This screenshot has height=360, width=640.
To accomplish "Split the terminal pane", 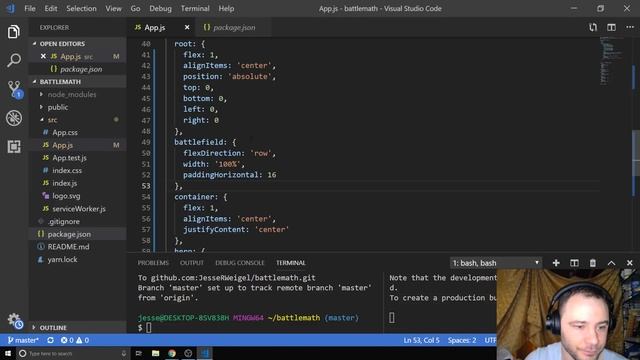I will pos(574,263).
